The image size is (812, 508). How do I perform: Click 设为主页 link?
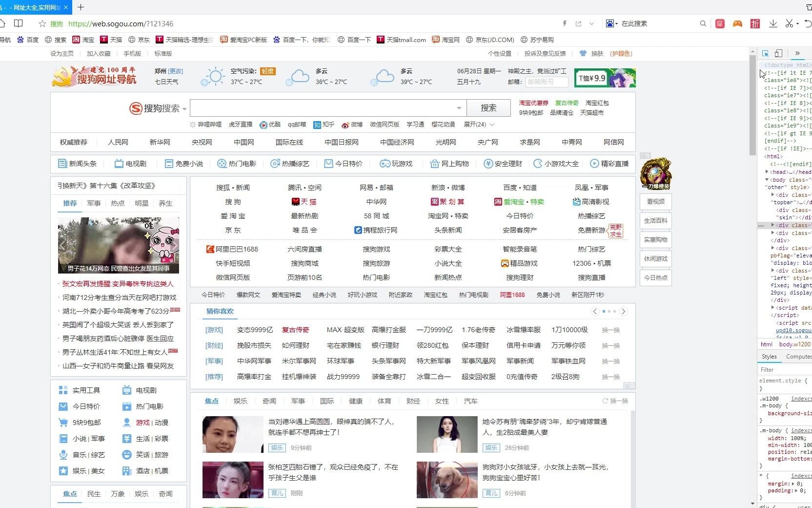tap(62, 54)
